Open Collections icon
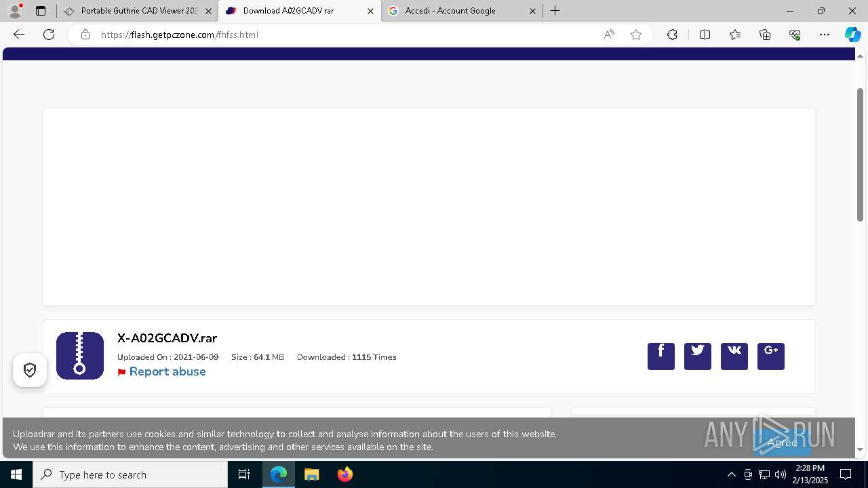The width and height of the screenshot is (868, 488). tap(765, 35)
